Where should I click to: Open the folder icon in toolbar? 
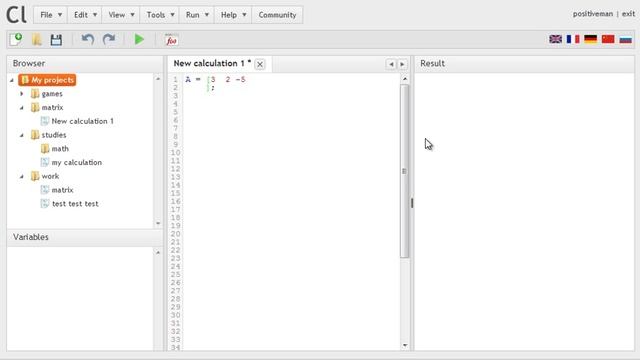point(37,40)
